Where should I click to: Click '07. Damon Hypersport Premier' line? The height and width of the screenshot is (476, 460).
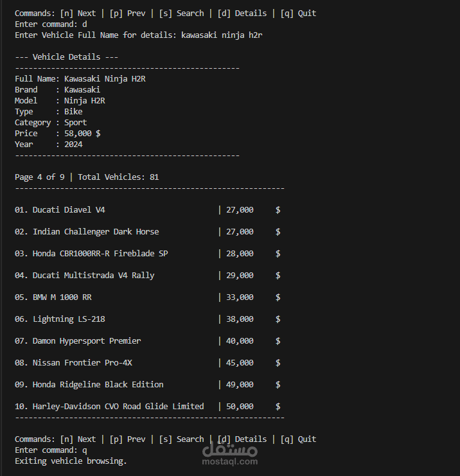(x=148, y=341)
